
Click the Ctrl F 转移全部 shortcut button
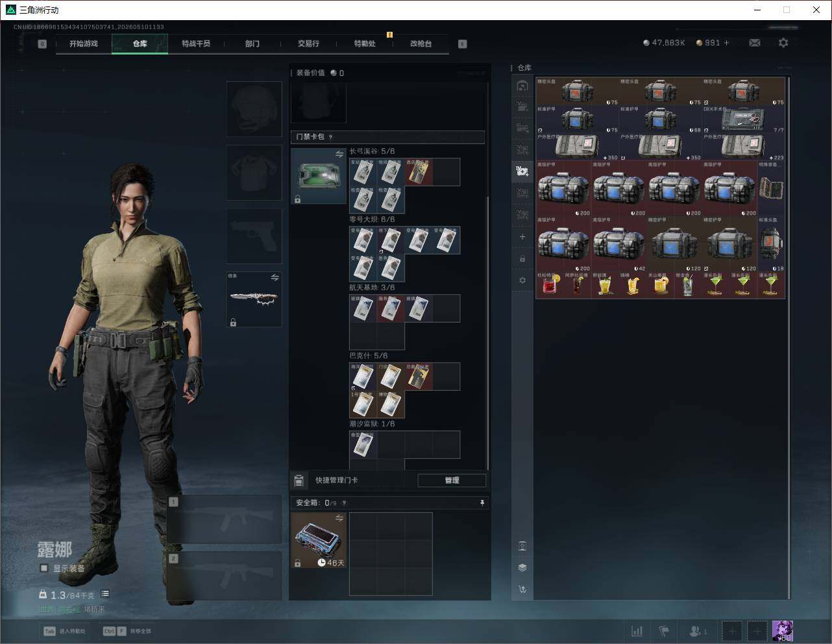point(127,631)
